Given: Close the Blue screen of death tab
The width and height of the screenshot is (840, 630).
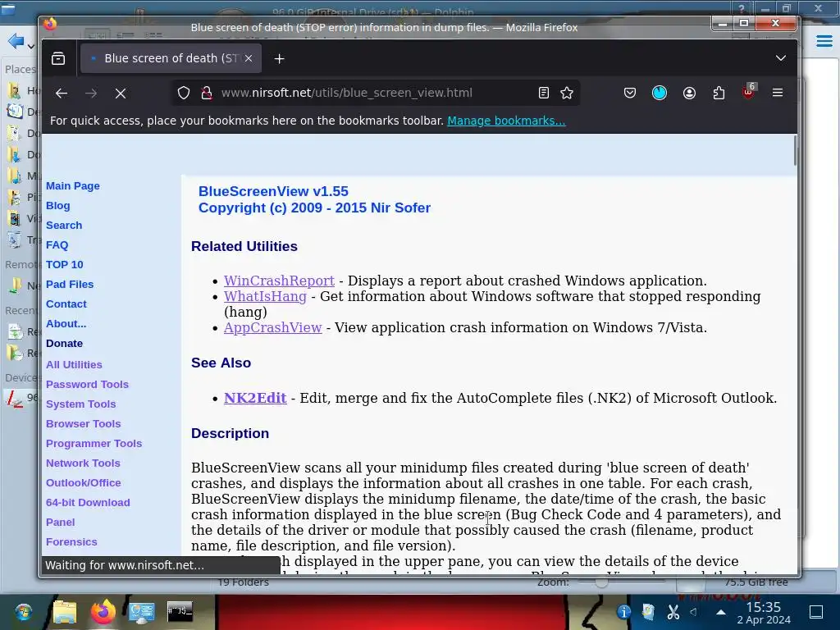Looking at the screenshot, I should [x=249, y=58].
